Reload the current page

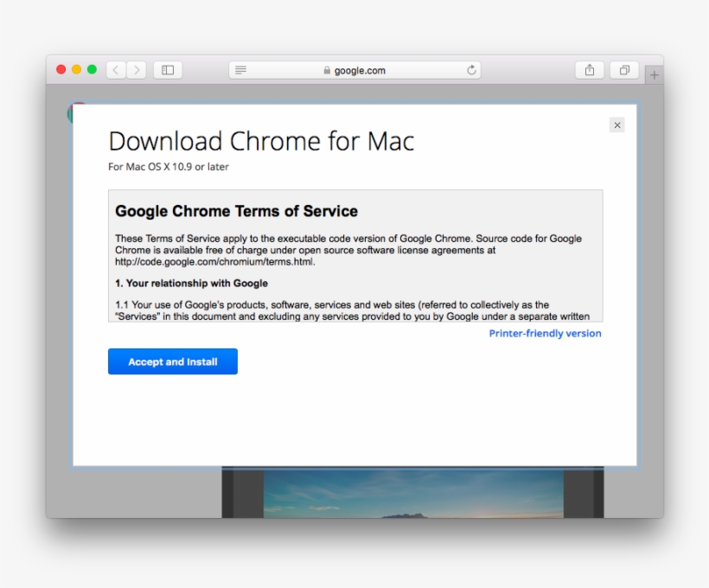tap(470, 70)
